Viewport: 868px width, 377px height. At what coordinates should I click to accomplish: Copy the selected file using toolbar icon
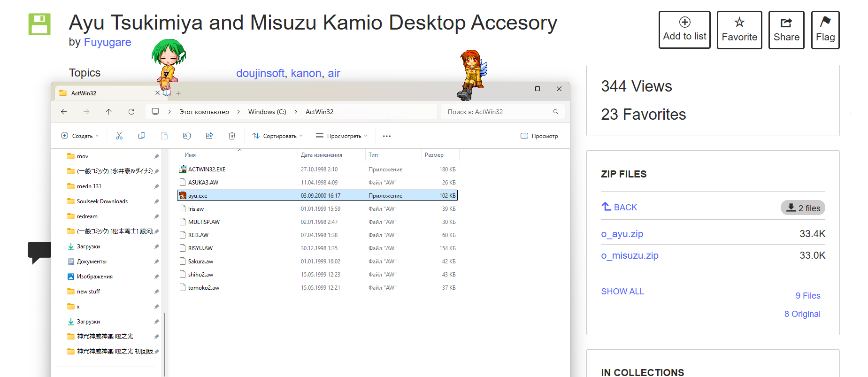click(142, 136)
